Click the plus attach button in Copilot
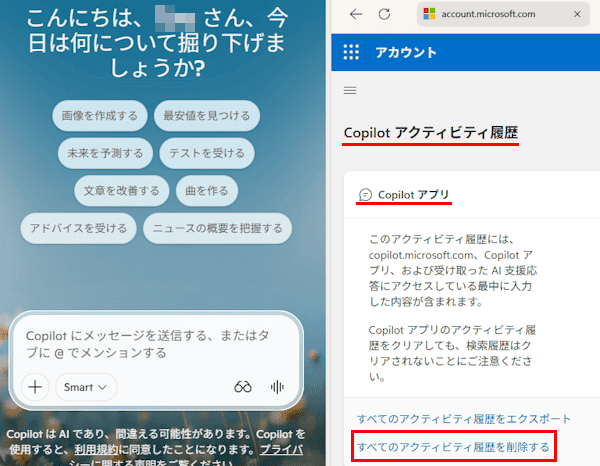The width and height of the screenshot is (600, 466). tap(35, 387)
